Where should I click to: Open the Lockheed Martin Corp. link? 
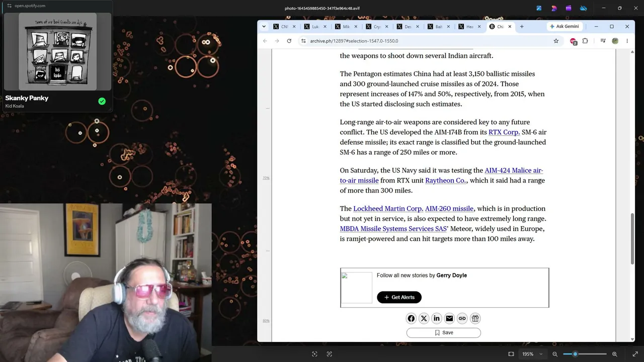click(x=388, y=209)
